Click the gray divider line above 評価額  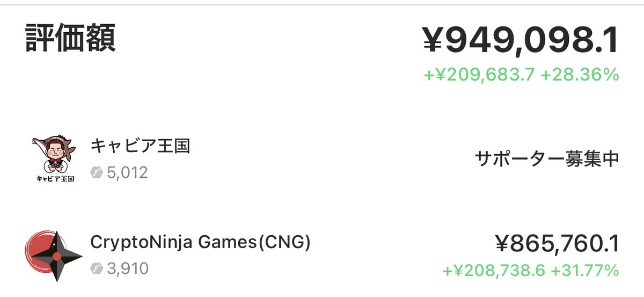click(322, 4)
